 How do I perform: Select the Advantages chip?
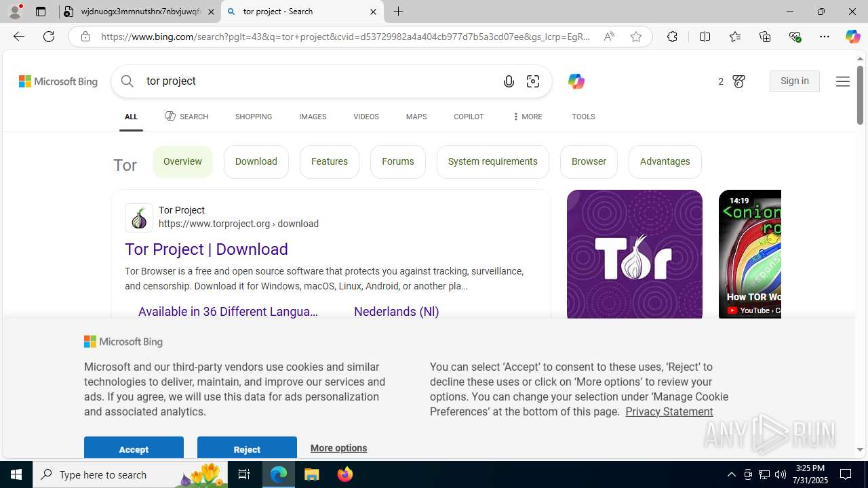click(x=665, y=161)
